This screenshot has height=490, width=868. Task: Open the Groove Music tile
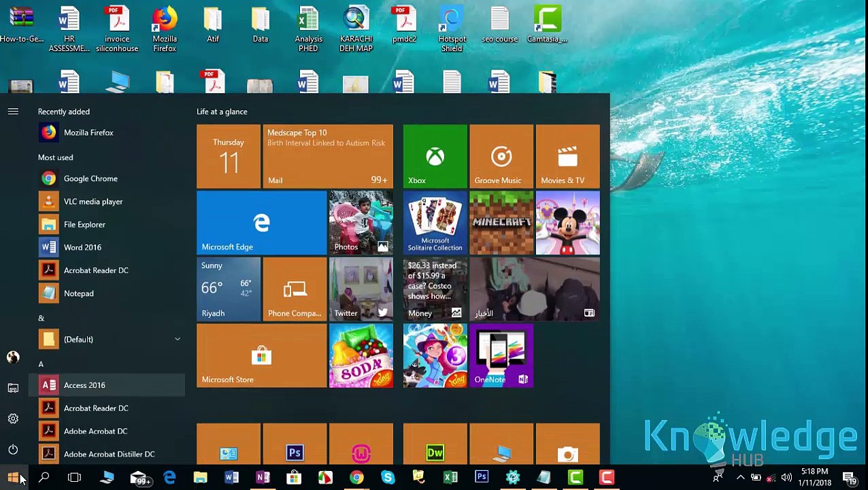pyautogui.click(x=501, y=156)
